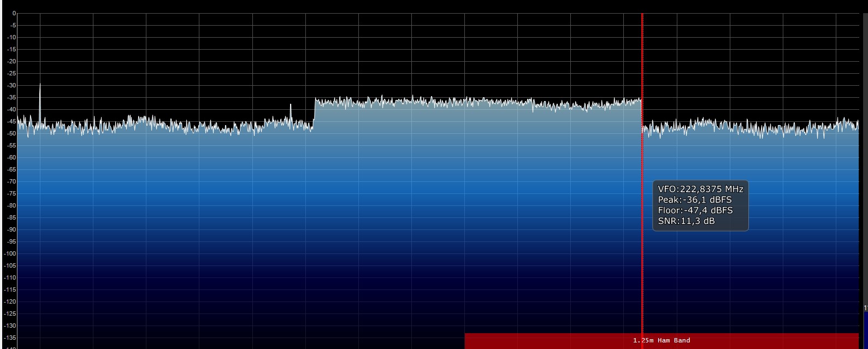
Task: Click the Floor:-47,4 dBFS readout
Action: 695,210
